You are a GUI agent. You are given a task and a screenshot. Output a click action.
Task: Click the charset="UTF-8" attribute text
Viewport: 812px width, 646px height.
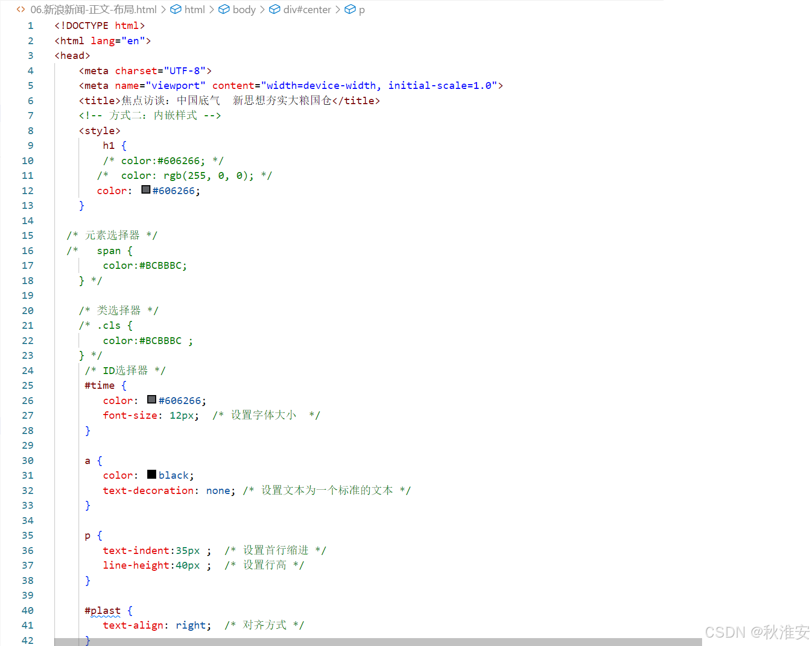click(160, 70)
